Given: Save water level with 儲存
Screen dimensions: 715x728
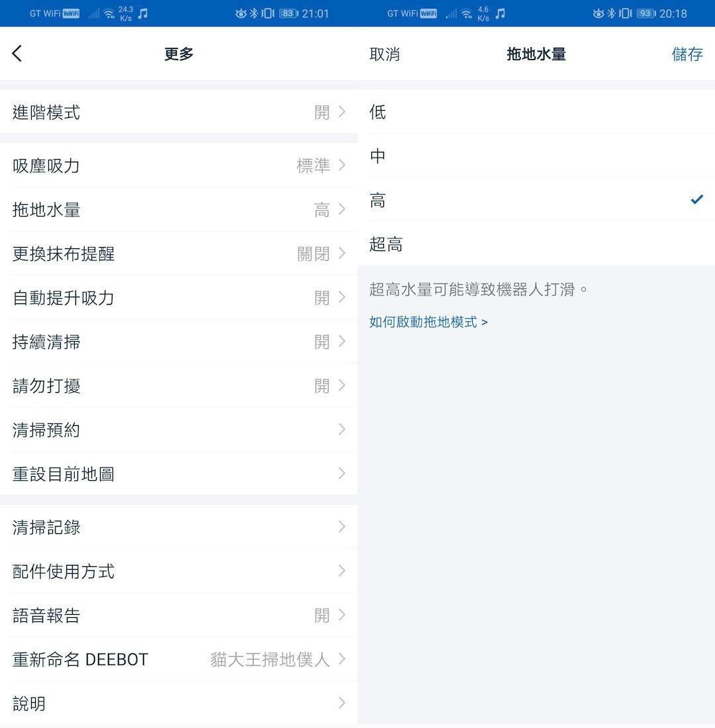Looking at the screenshot, I should (x=687, y=54).
